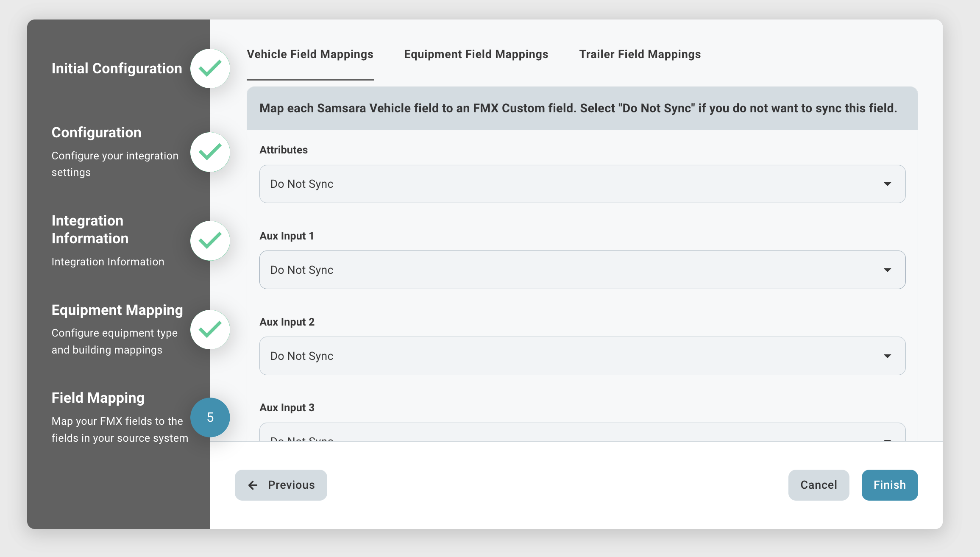Open the Aux Input 2 Do Not Sync dropdown
This screenshot has height=557, width=980.
tap(582, 356)
